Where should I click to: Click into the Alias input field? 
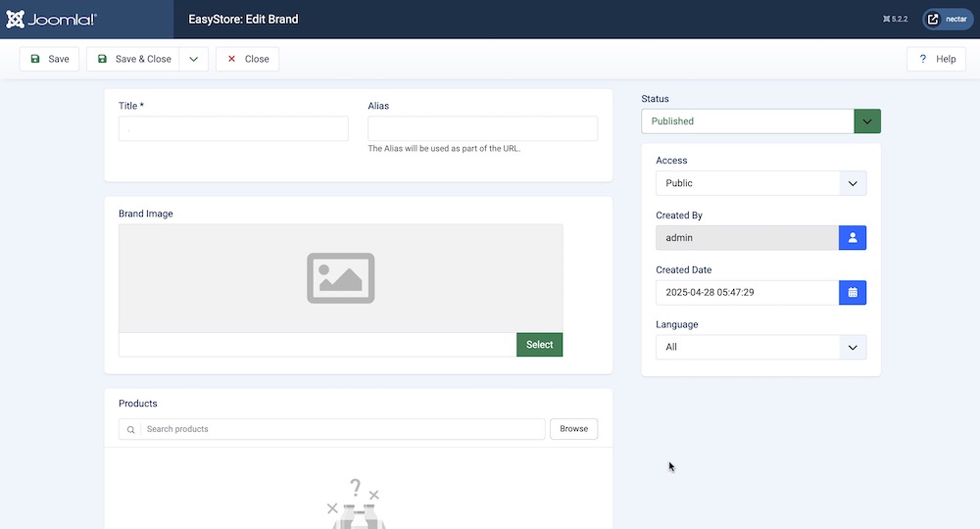(482, 129)
